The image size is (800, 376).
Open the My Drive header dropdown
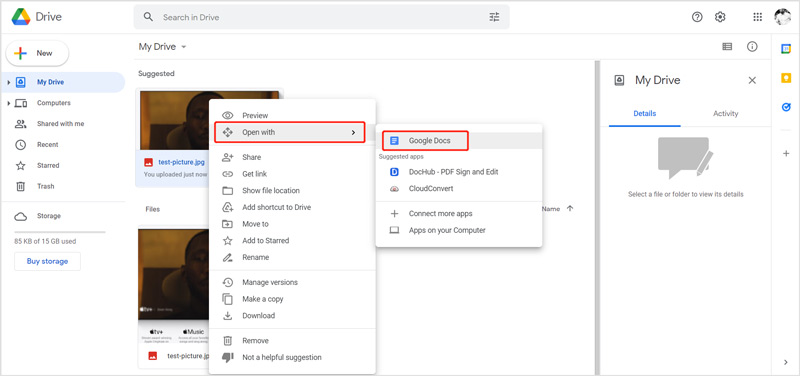(163, 46)
